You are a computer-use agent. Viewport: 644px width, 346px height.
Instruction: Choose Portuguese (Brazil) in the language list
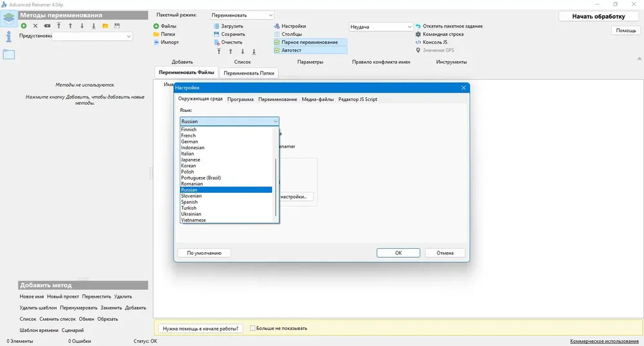pyautogui.click(x=226, y=178)
